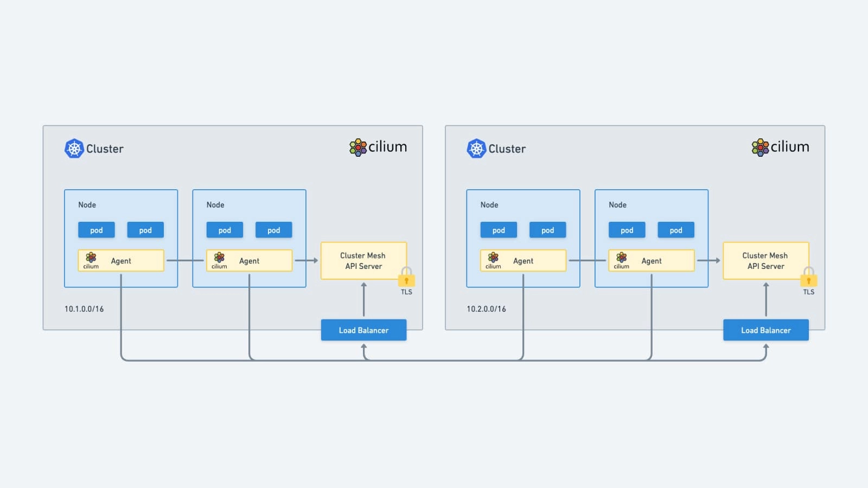Select the right cluster's Load Balancer box
This screenshot has height=488, width=868.
point(766,330)
